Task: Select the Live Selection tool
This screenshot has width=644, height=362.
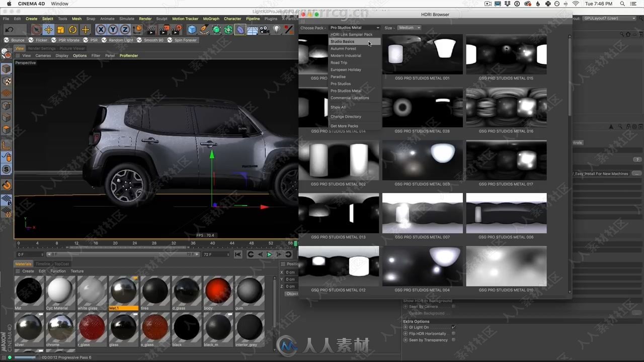Action: pyautogui.click(x=36, y=30)
